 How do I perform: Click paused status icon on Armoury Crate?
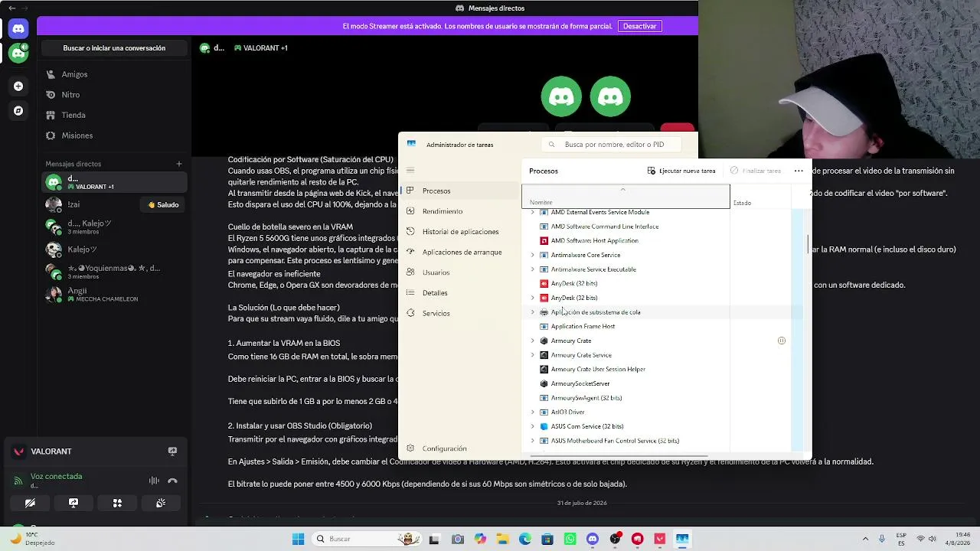[782, 341]
